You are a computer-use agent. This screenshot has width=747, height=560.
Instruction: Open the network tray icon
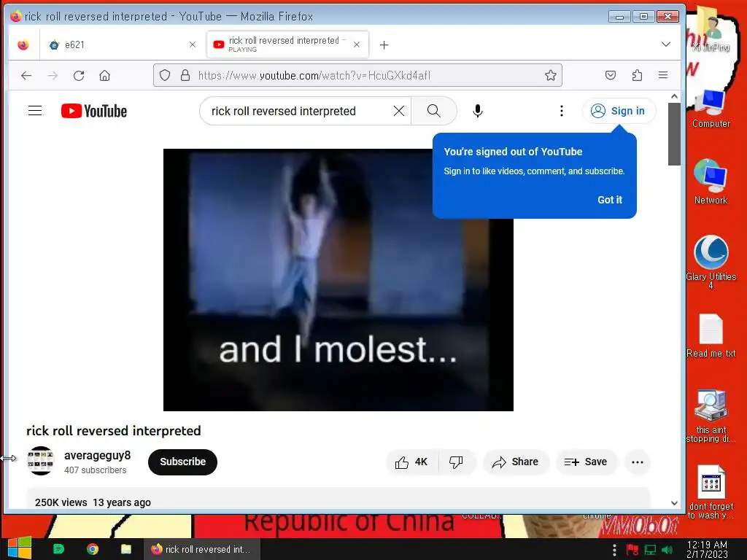[650, 550]
